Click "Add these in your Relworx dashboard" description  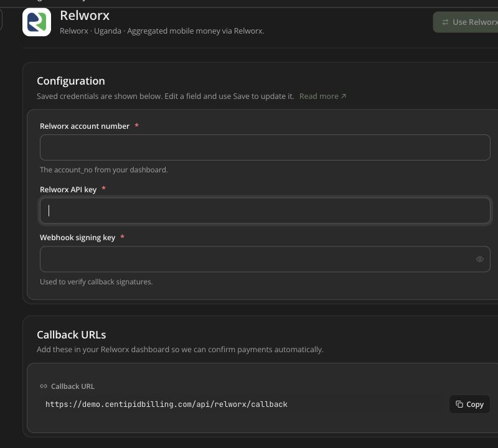click(x=180, y=350)
